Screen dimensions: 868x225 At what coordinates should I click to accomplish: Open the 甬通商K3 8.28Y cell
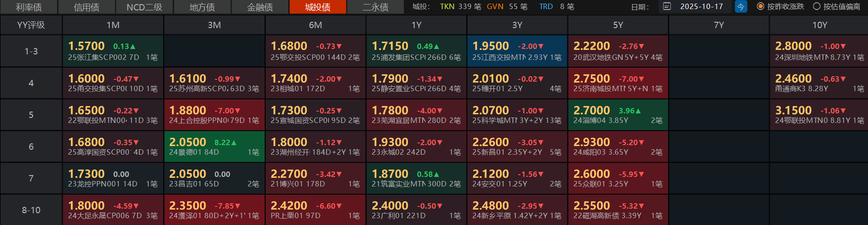tap(820, 83)
